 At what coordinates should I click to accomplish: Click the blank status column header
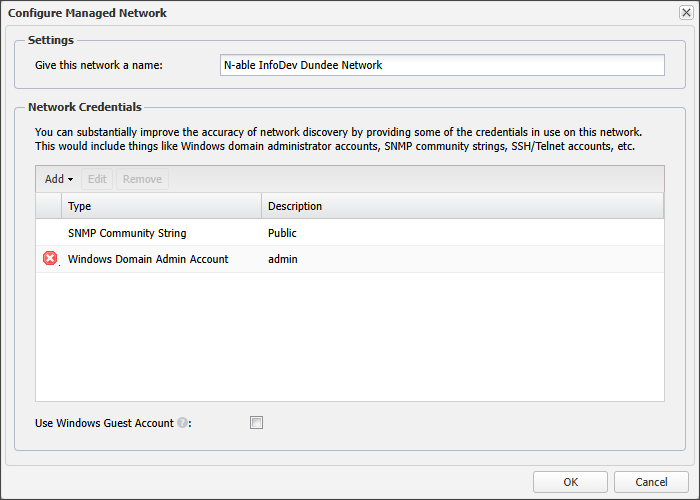click(x=48, y=206)
